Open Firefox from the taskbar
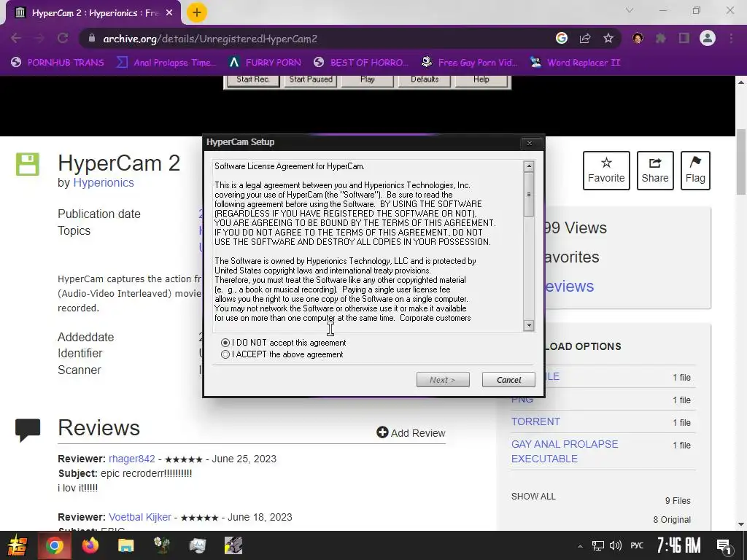 (90, 545)
